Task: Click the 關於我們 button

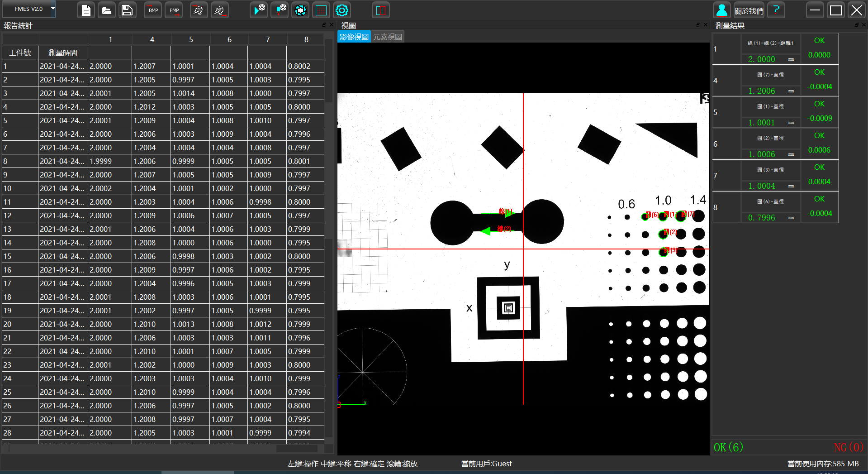Action: [749, 11]
